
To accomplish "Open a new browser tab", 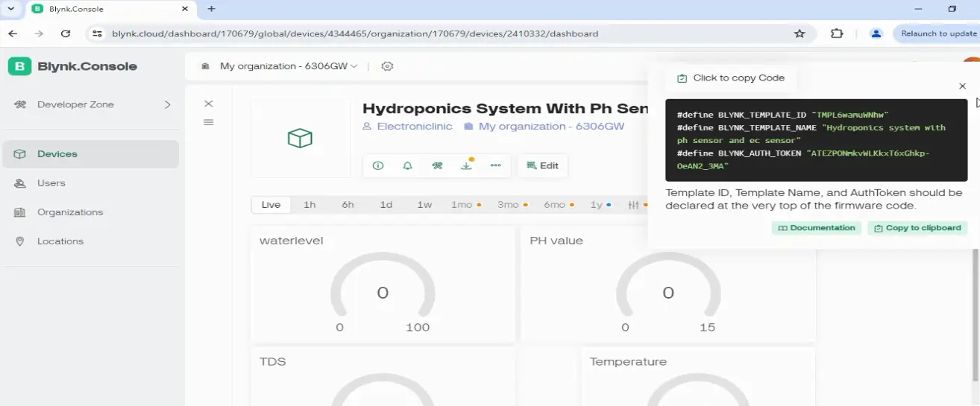I will (212, 9).
